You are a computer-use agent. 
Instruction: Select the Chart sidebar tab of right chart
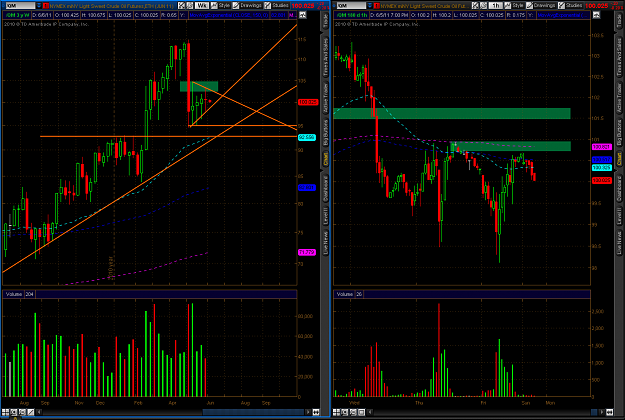tap(619, 159)
